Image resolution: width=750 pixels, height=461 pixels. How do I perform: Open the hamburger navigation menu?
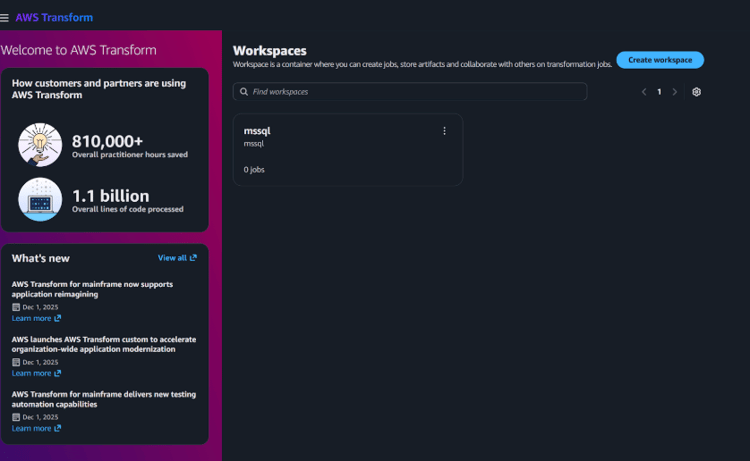(x=4, y=18)
